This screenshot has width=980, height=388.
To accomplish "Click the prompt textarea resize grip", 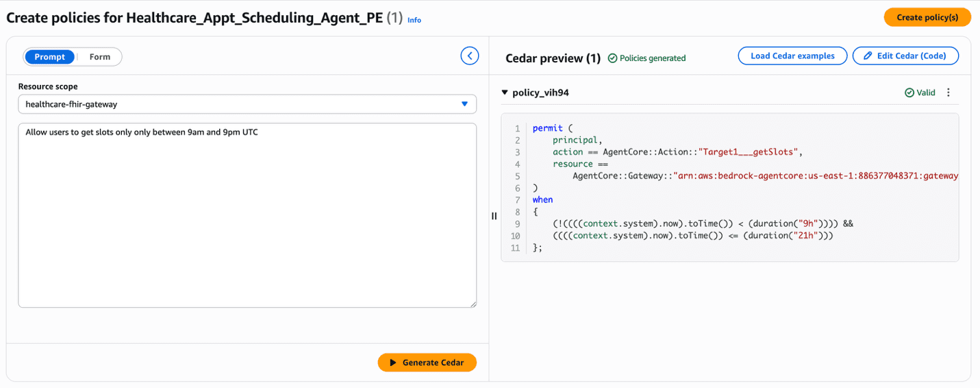I will (473, 304).
